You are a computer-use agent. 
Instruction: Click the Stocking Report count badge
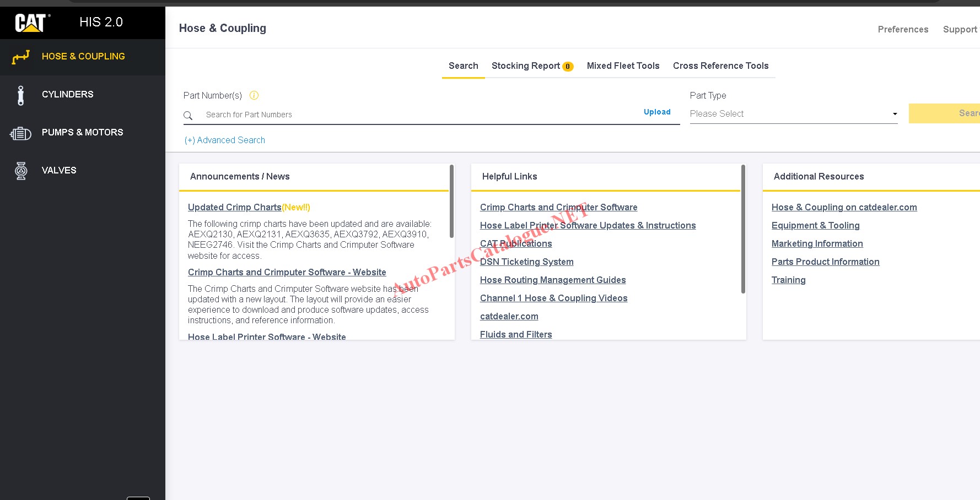coord(568,67)
